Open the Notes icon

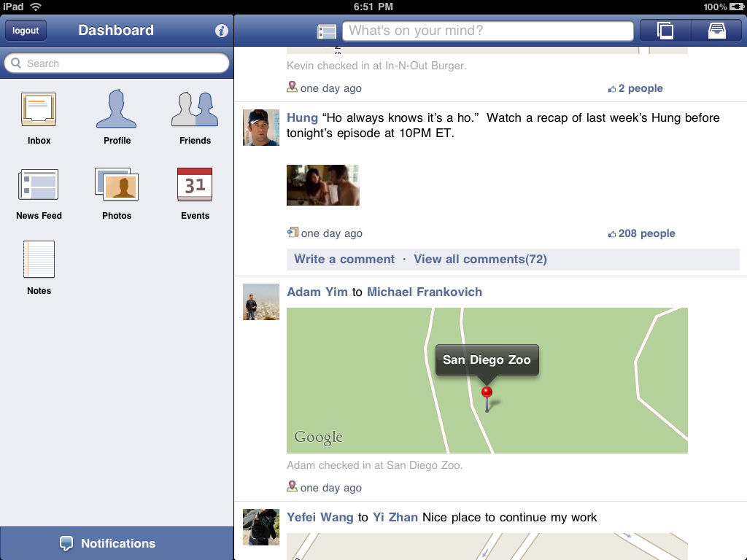click(x=39, y=259)
